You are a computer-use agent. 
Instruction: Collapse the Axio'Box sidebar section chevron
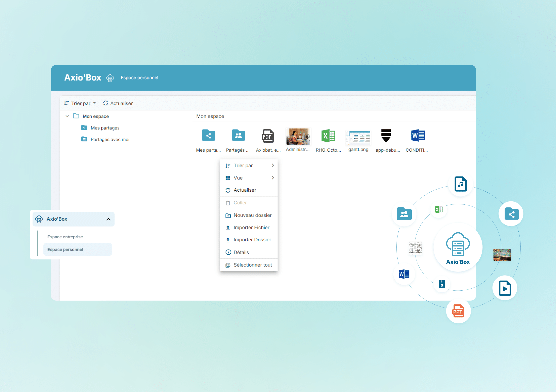108,219
